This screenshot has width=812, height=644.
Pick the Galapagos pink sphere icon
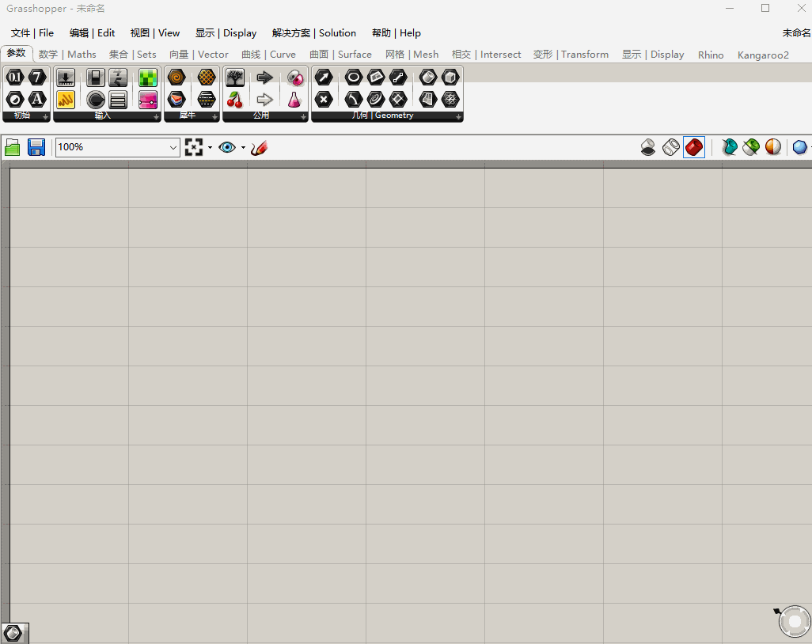click(x=294, y=78)
